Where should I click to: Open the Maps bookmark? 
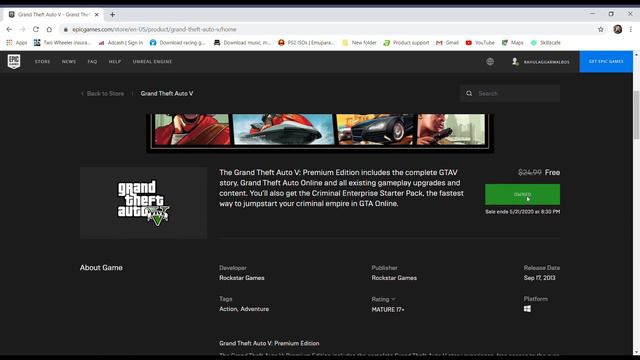[512, 42]
